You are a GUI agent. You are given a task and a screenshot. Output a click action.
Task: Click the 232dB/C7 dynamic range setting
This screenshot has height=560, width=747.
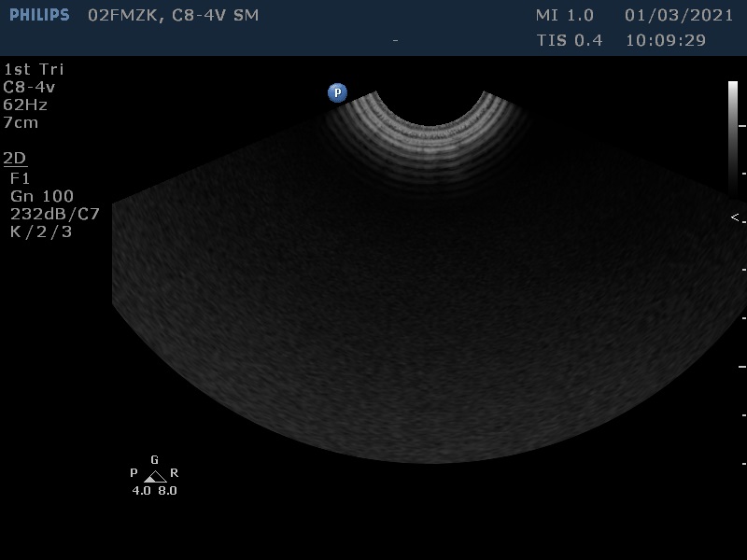coord(55,214)
